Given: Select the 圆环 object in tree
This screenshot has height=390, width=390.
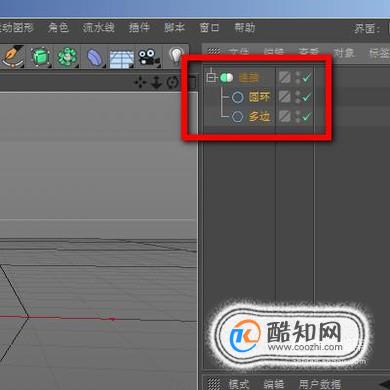Looking at the screenshot, I should (x=259, y=97).
